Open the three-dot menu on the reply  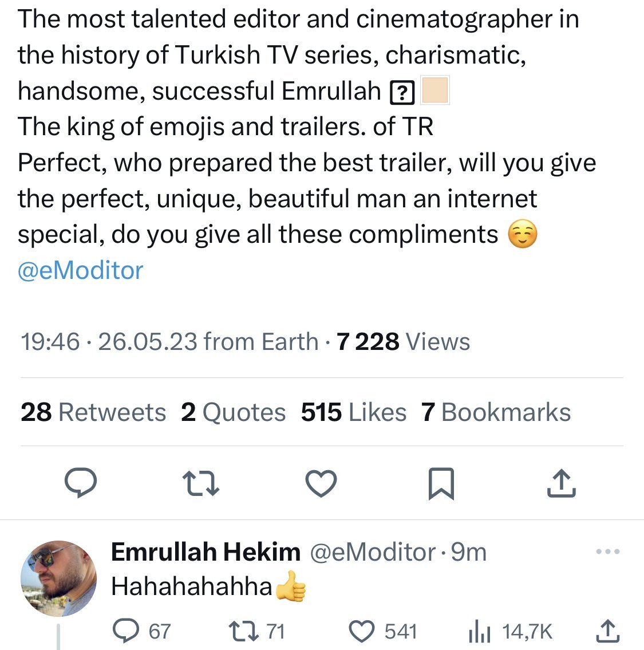click(x=607, y=552)
